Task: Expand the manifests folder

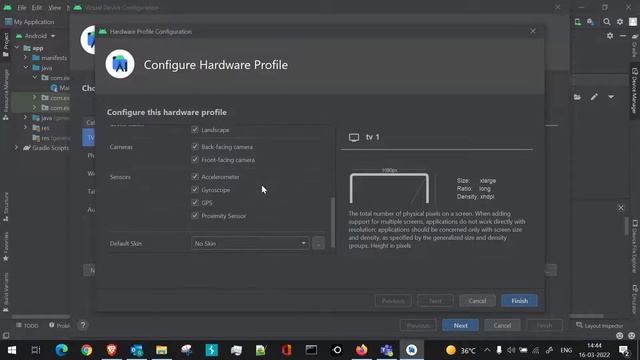Action: pyautogui.click(x=26, y=58)
